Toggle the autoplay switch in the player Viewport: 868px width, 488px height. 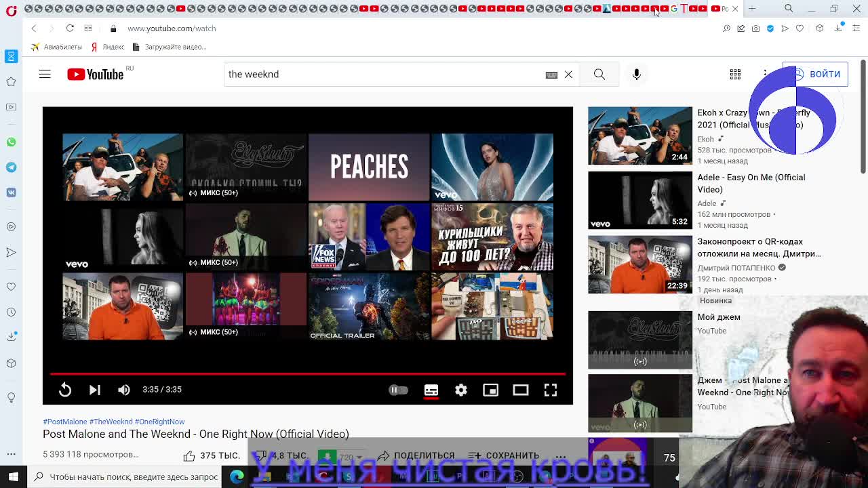pos(398,390)
